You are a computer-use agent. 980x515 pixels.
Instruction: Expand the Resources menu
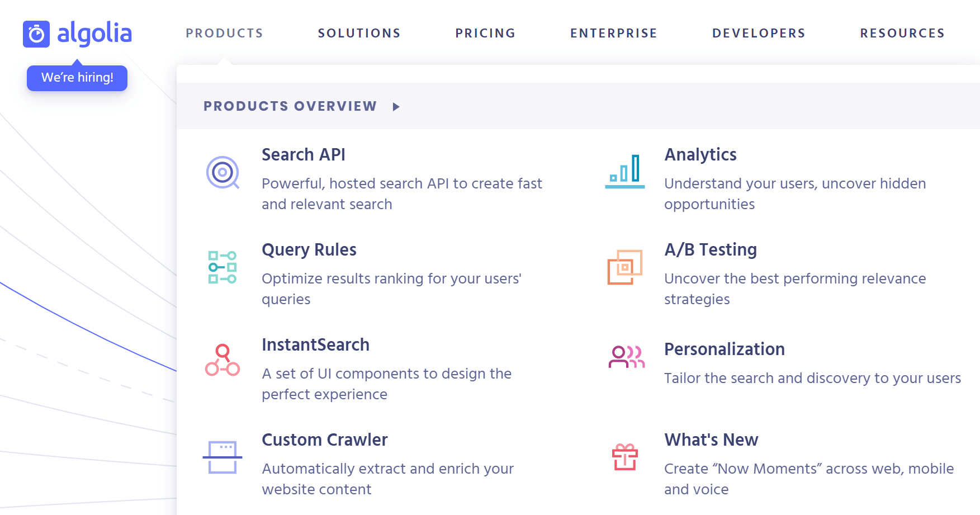click(x=902, y=34)
